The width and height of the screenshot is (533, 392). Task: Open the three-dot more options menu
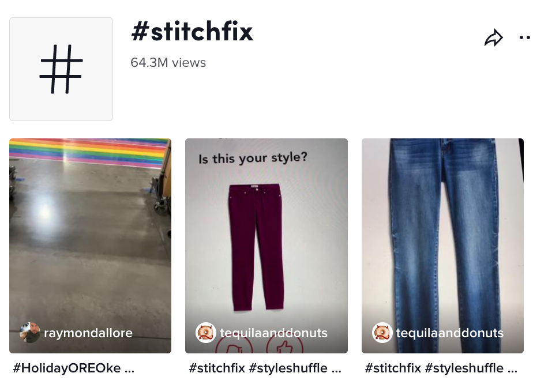tap(526, 37)
